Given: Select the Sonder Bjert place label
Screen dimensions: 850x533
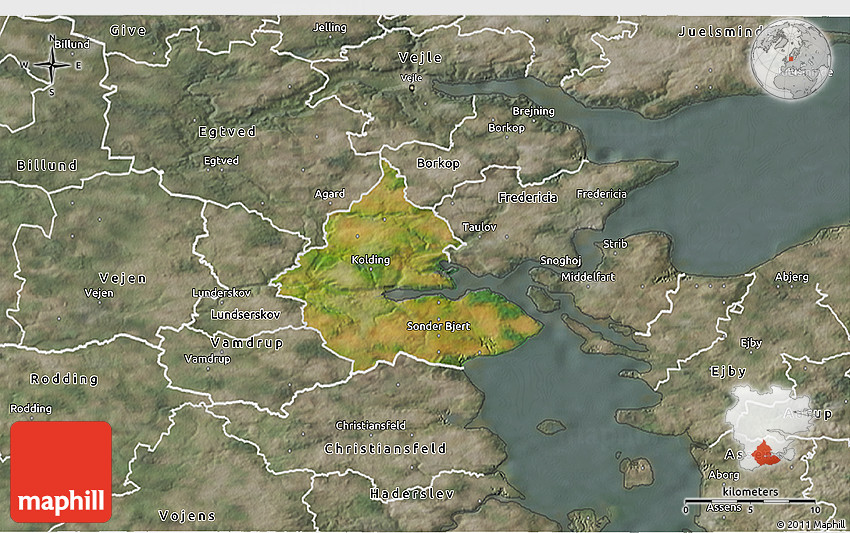Looking at the screenshot, I should [x=438, y=326].
